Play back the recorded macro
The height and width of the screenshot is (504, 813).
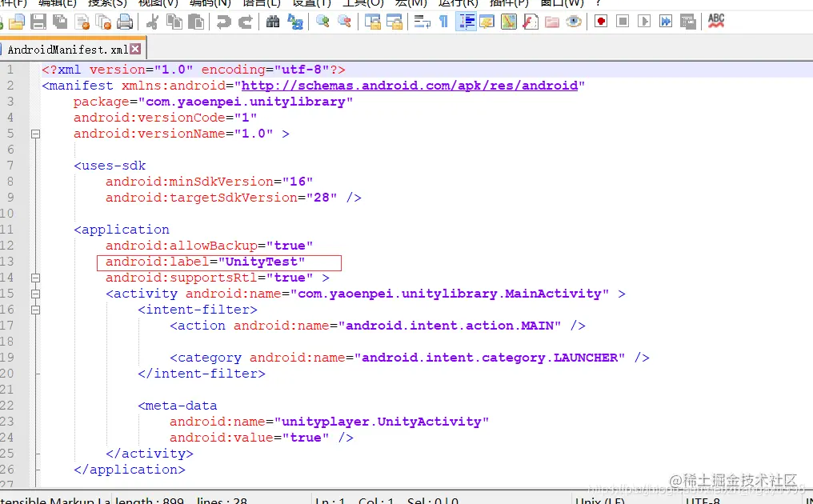point(644,22)
